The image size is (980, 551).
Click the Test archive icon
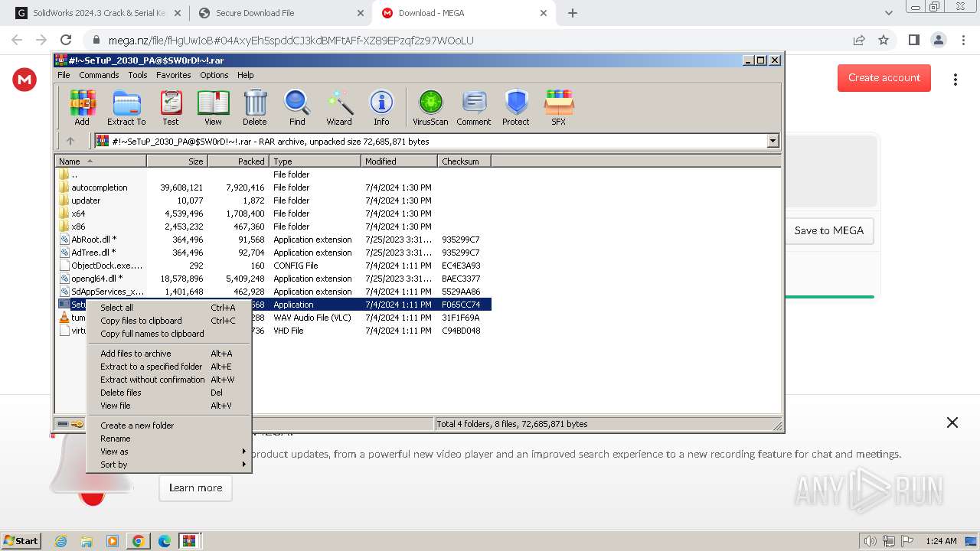click(171, 107)
